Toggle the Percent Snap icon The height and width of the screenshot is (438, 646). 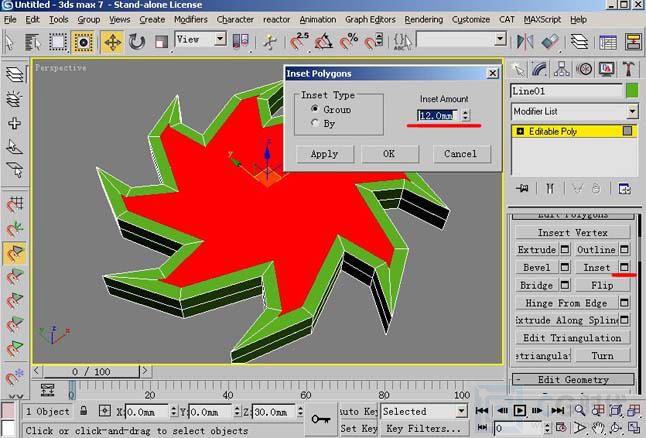click(349, 42)
